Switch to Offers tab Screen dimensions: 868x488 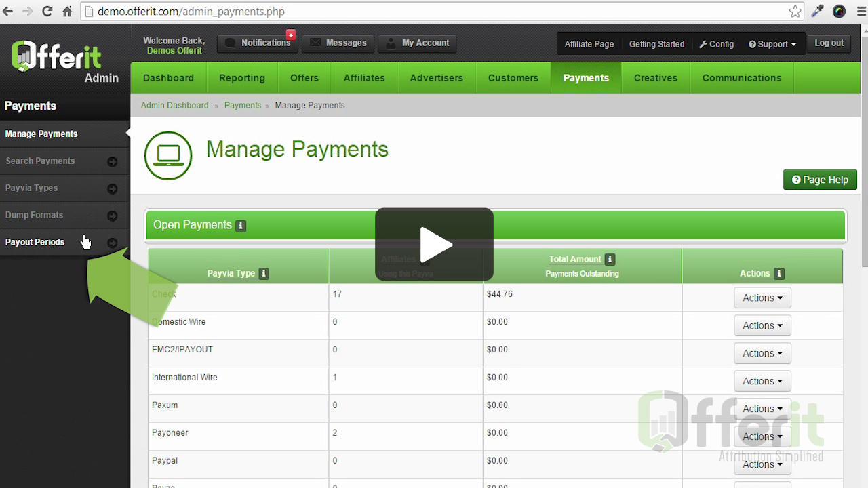tap(304, 78)
